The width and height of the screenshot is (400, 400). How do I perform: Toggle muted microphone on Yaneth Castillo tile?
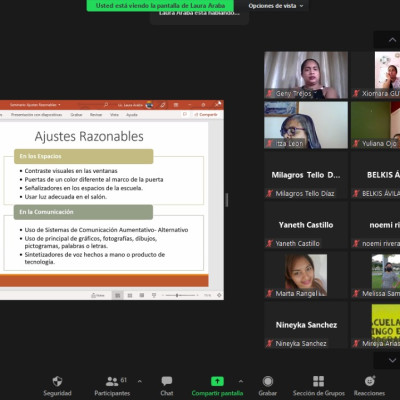pos(269,244)
